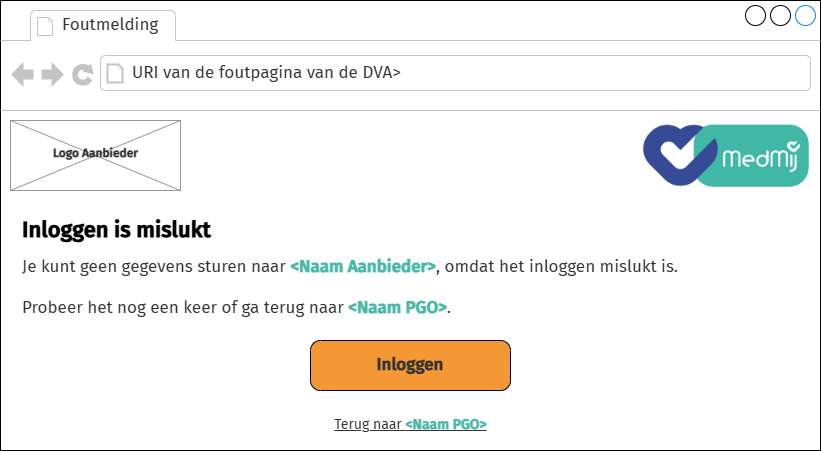Click the browser forward arrow
Image resolution: width=821 pixels, height=451 pixels.
[x=52, y=73]
